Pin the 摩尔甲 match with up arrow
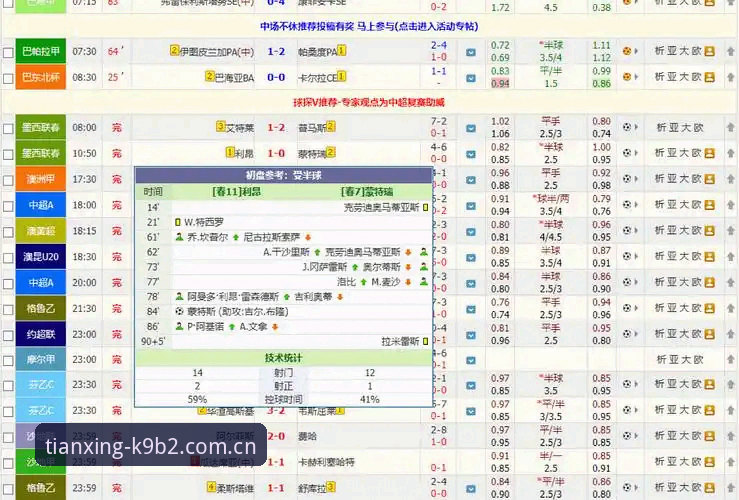This screenshot has width=739, height=500. tap(731, 360)
